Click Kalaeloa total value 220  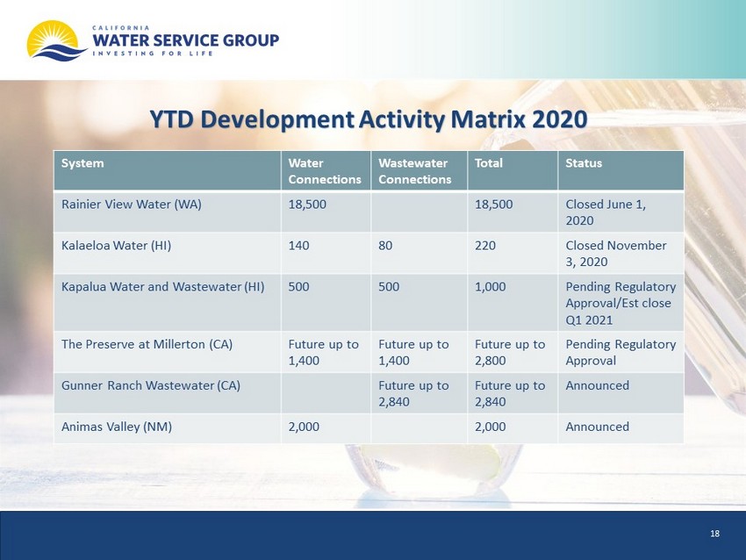pyautogui.click(x=485, y=246)
